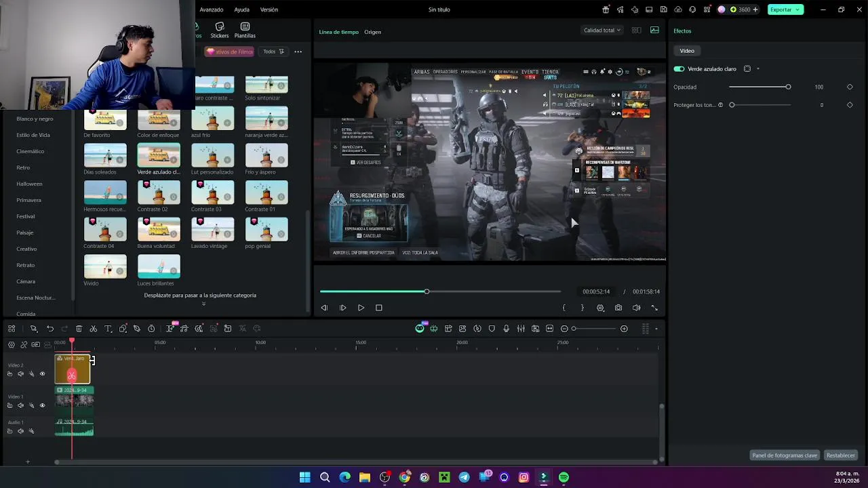The width and height of the screenshot is (868, 488).
Task: Select the Video tab in Efectos panel
Action: click(687, 51)
